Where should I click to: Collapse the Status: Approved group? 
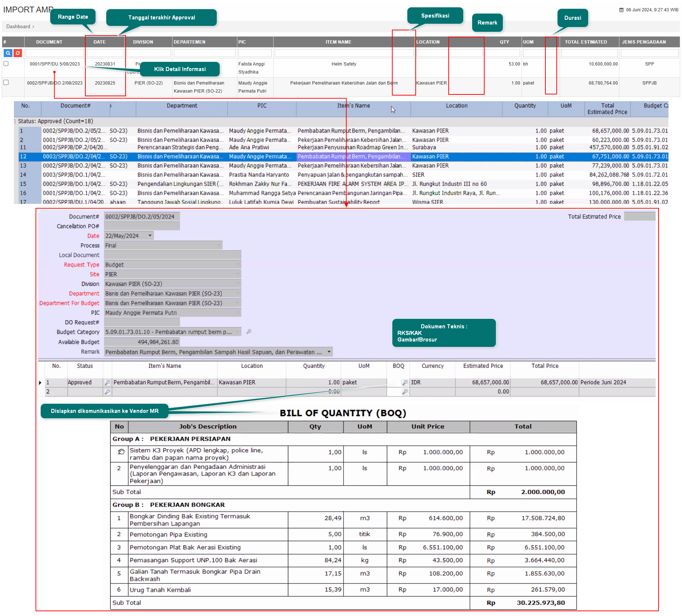point(15,121)
